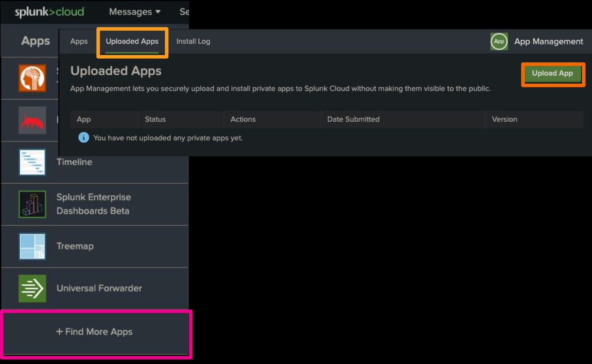This screenshot has height=364, width=592.
Task: Open the Timeline app entry
Action: (95, 162)
